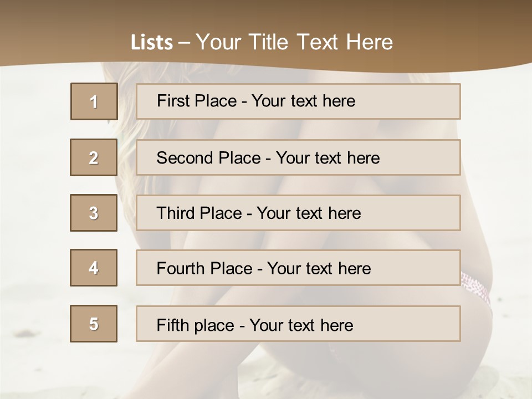
Task: Click the words 'Fourth Place' in row four
Action: (x=204, y=268)
